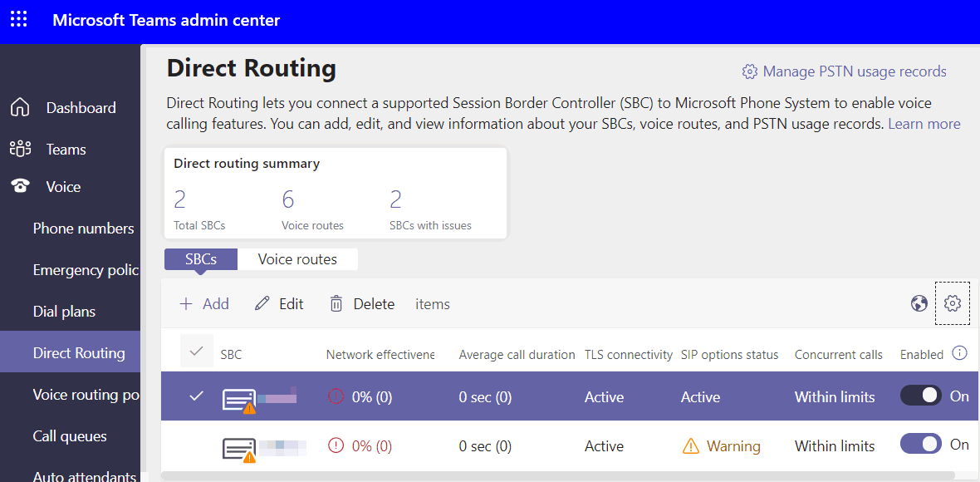Screen dimensions: 980x482
Task: Turn off the Enabled toggle for the selected SBC
Action: (x=921, y=396)
